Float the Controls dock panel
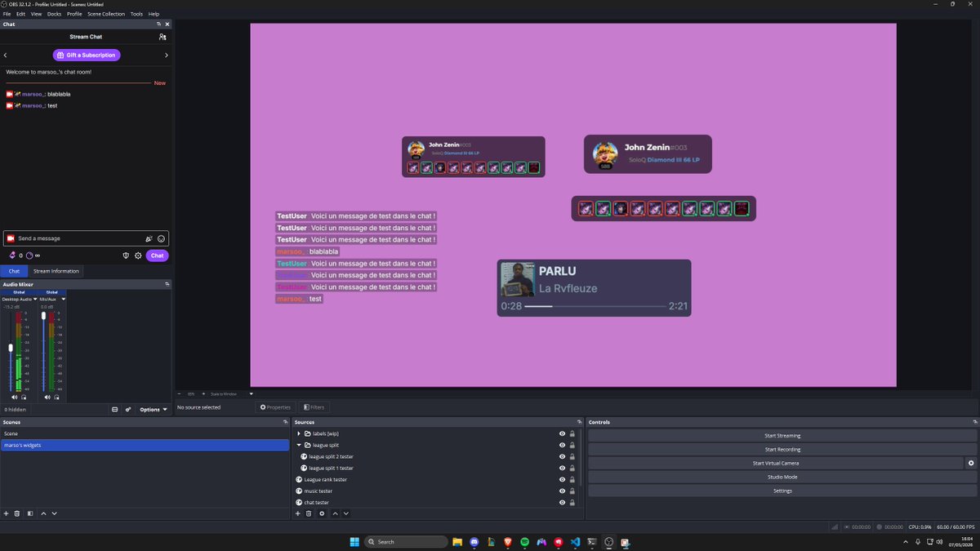Screen dimensions: 980x551 975,422
